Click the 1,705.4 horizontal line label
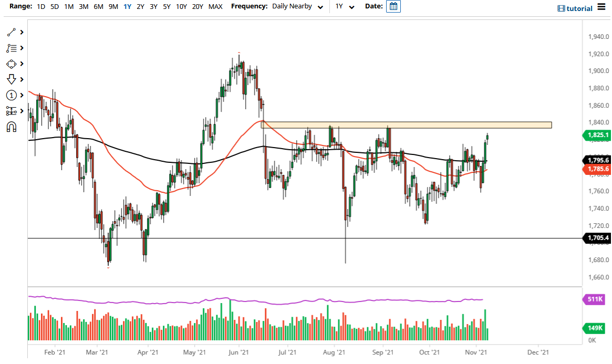The width and height of the screenshot is (612, 364). point(596,237)
